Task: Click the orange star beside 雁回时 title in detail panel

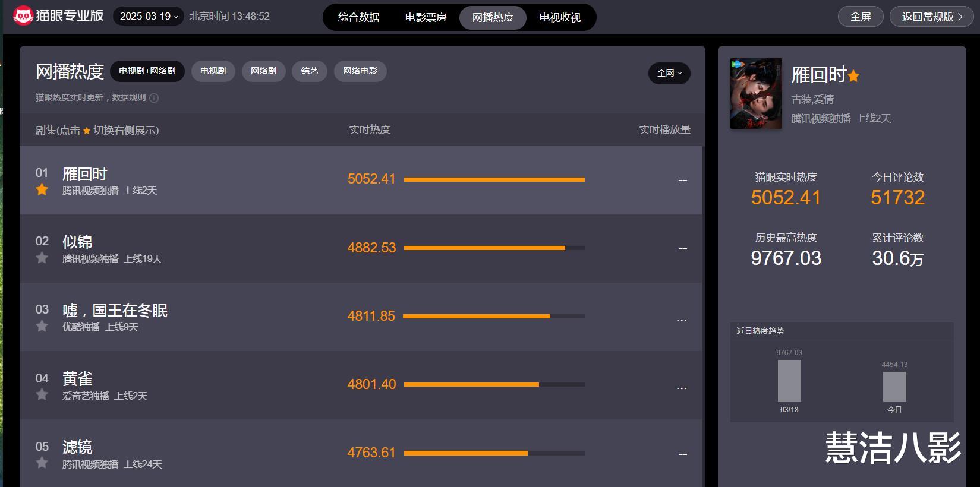Action: (x=853, y=76)
